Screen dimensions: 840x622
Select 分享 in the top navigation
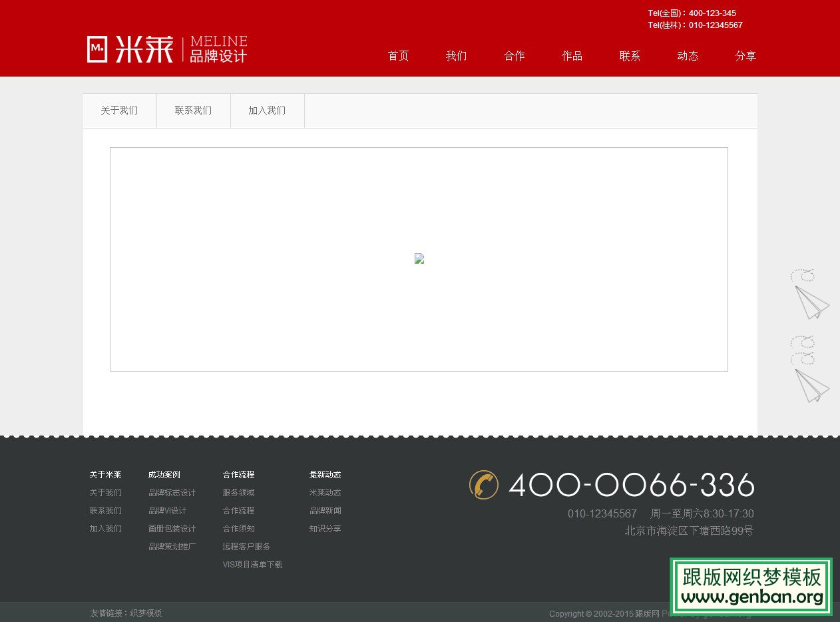coord(745,56)
